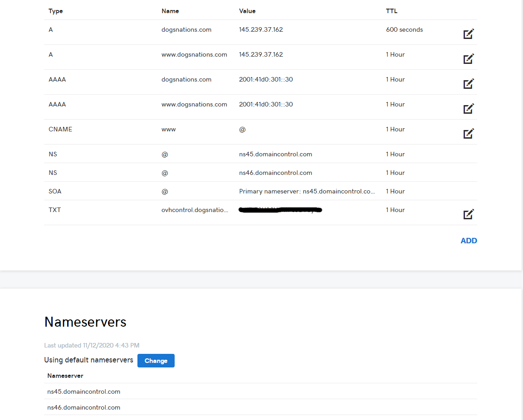
Task: Select the Type column header
Action: (56, 11)
